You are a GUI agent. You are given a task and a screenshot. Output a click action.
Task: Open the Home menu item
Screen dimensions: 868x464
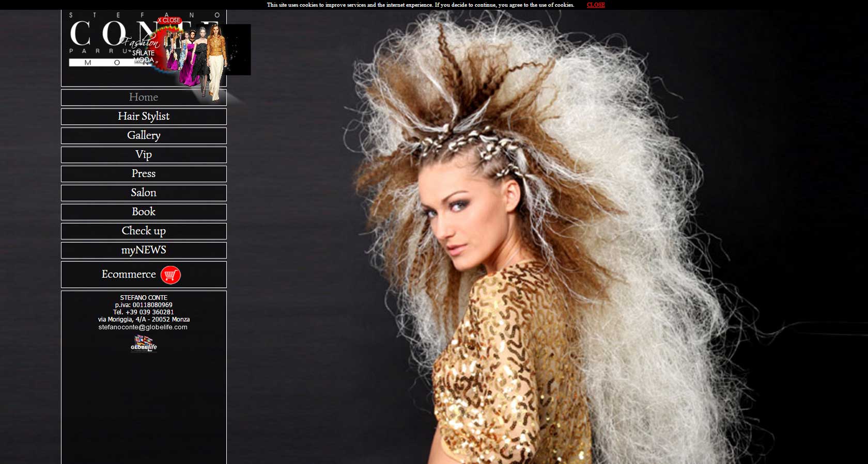144,97
